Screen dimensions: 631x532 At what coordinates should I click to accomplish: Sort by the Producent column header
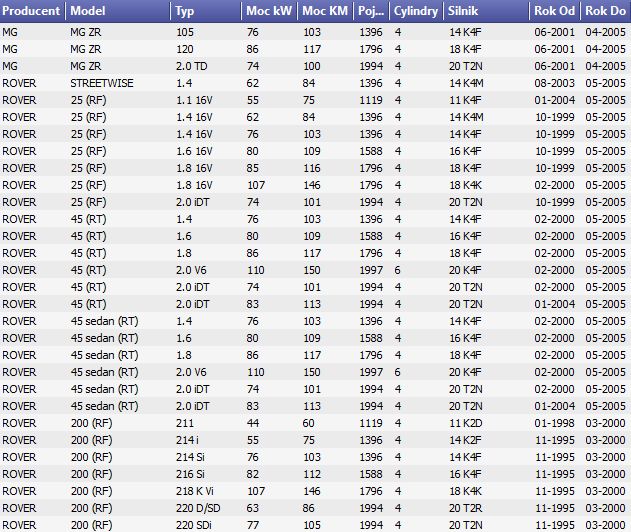(32, 11)
